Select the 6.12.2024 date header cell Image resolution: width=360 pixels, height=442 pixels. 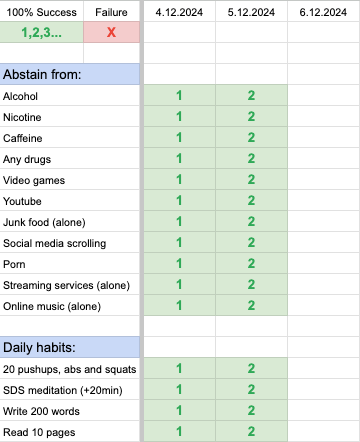click(x=323, y=12)
